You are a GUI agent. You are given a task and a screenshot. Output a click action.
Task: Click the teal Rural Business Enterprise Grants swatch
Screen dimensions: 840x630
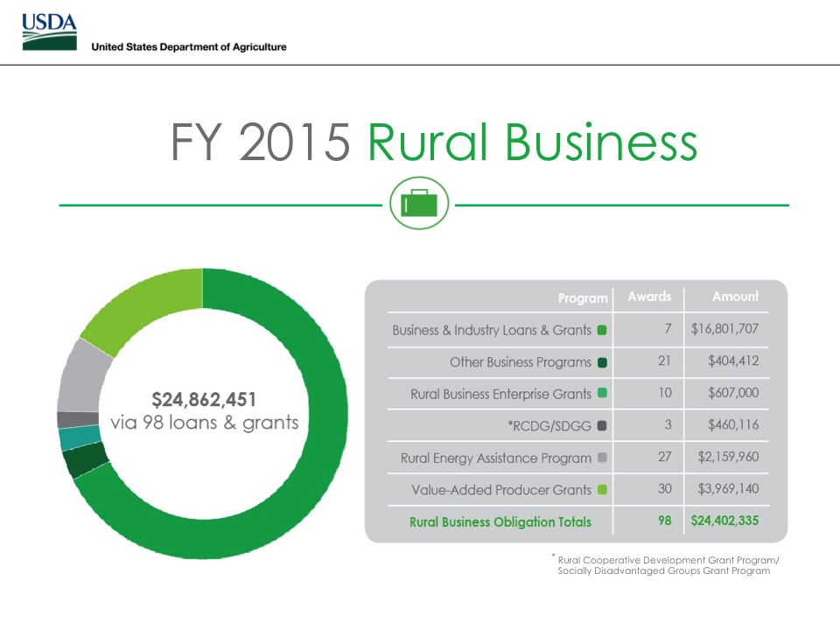coord(602,395)
